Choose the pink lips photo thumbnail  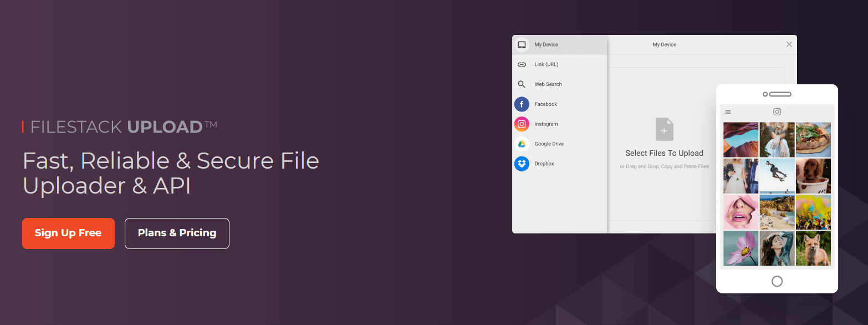pos(741,212)
